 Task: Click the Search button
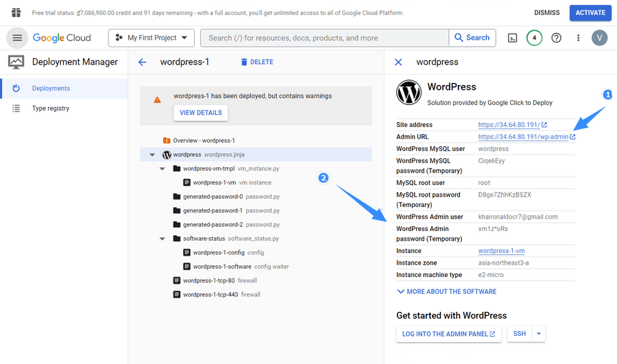pos(472,38)
